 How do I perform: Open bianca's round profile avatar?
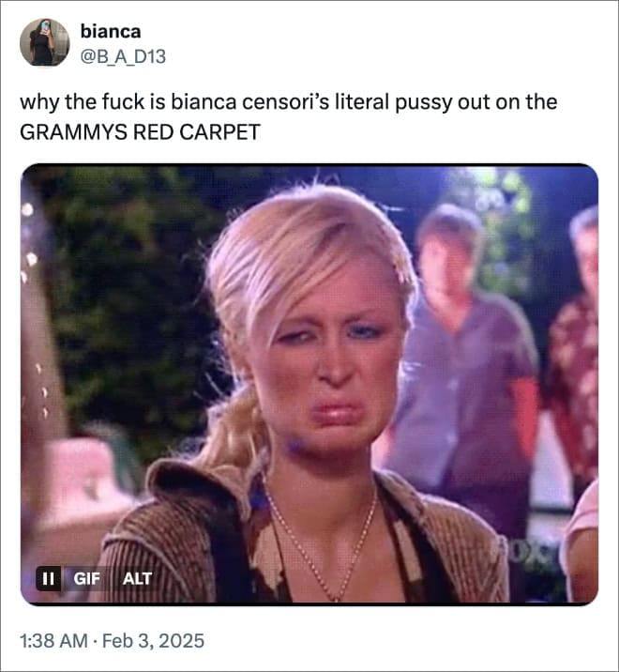[45, 42]
